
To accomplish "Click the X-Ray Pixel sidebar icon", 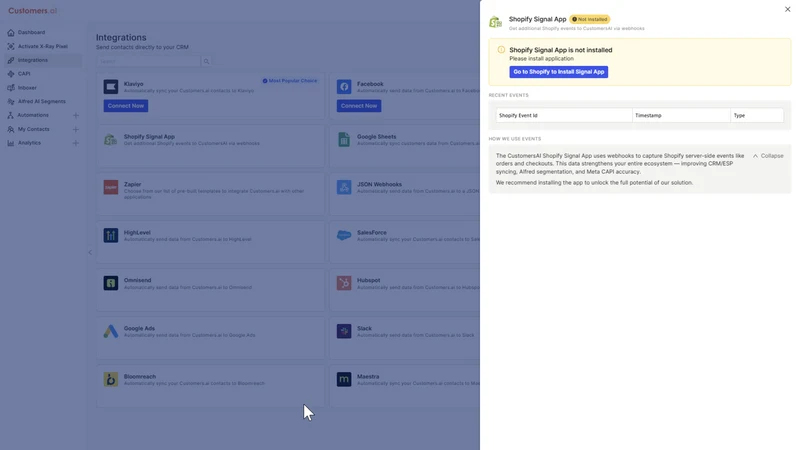I will click(11, 46).
